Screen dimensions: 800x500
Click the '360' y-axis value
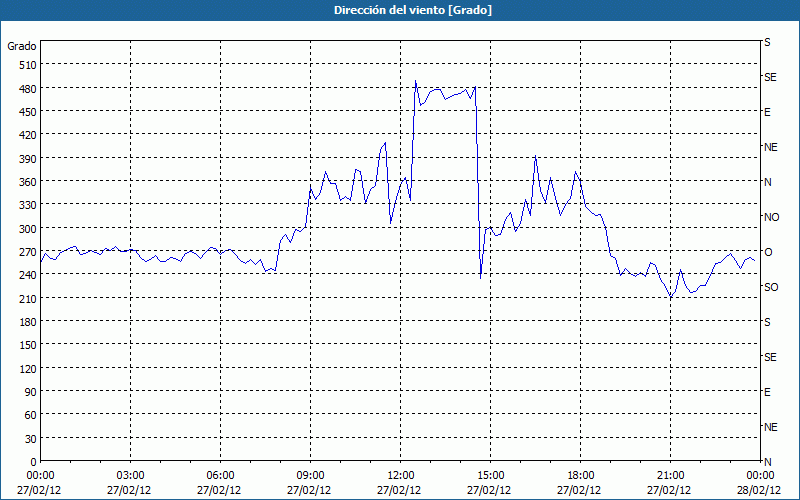pyautogui.click(x=28, y=182)
